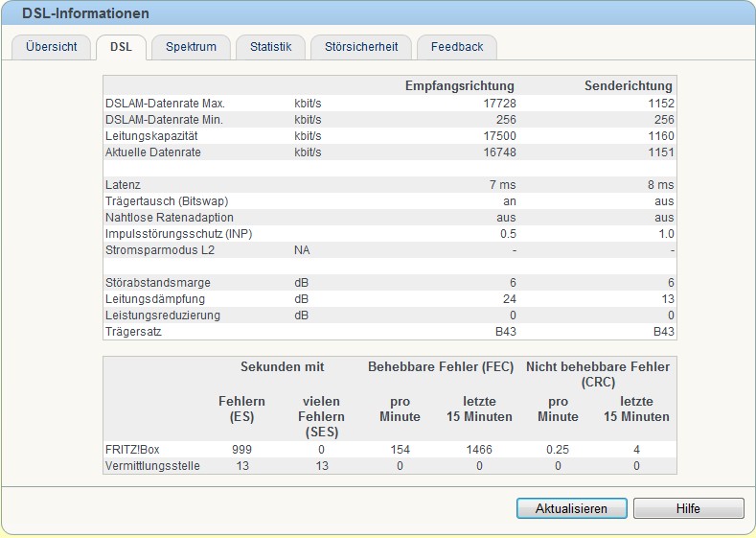Click the Bitswap value an
Viewport: 756px width, 538px height.
(x=510, y=201)
